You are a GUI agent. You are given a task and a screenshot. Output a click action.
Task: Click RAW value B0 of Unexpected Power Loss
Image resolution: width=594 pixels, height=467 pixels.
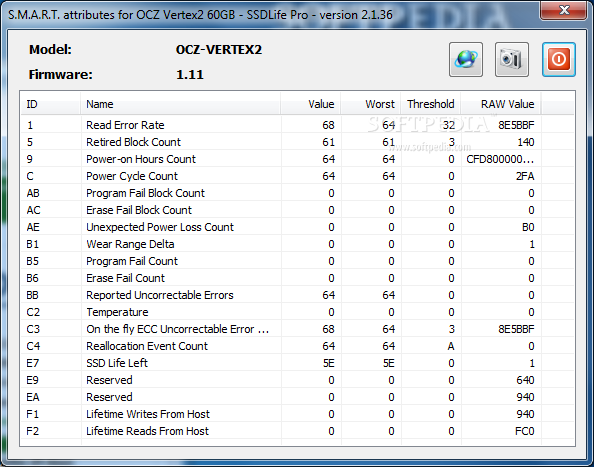pos(528,227)
